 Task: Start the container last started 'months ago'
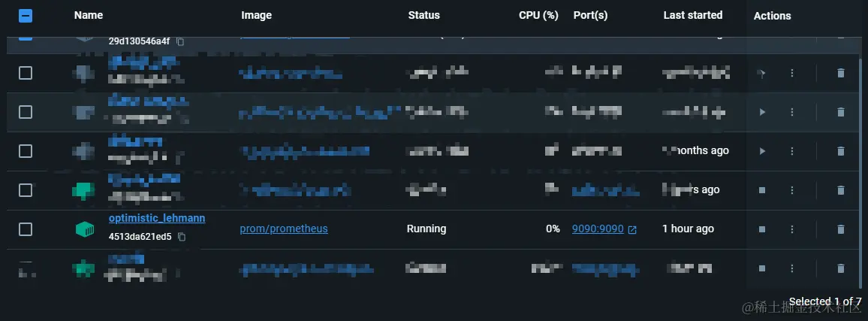[762, 151]
